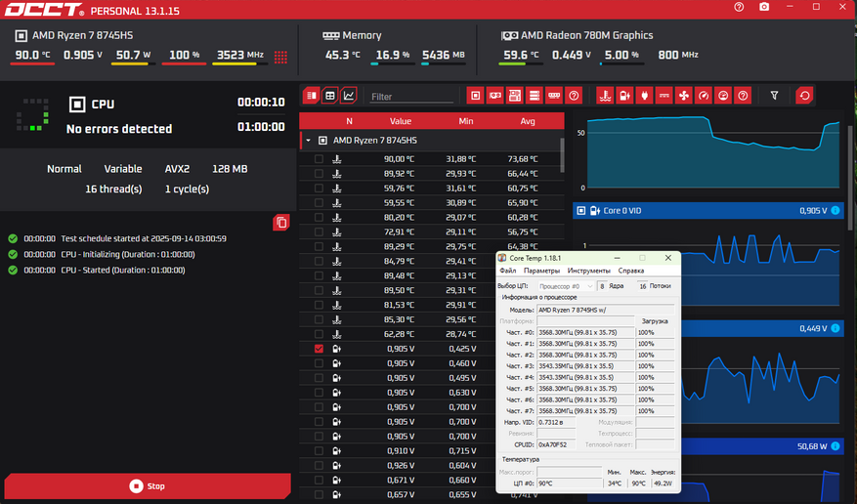Click the graph panel vertical scrollbar
Screen dimensions: 857x504
coord(850,178)
